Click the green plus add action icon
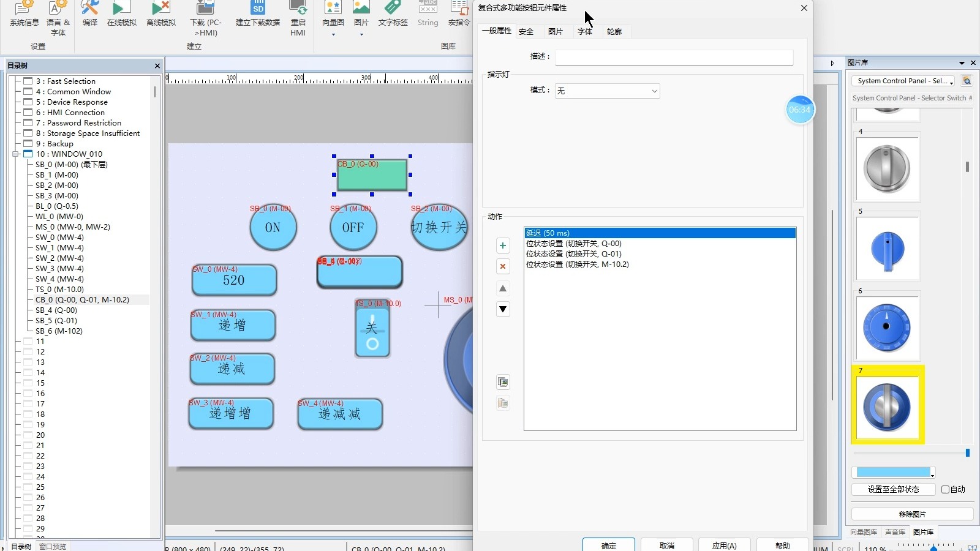The image size is (980, 551). point(503,246)
